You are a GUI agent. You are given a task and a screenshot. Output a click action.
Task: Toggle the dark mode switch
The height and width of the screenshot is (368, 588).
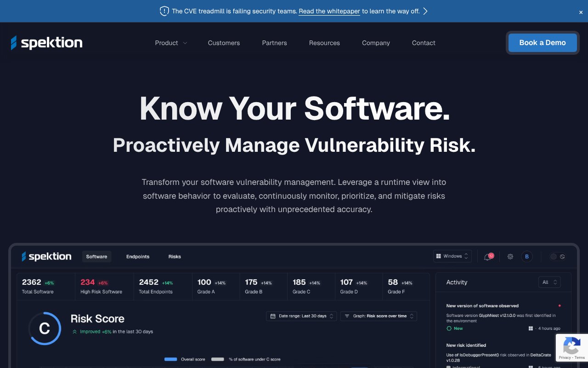coord(557,257)
